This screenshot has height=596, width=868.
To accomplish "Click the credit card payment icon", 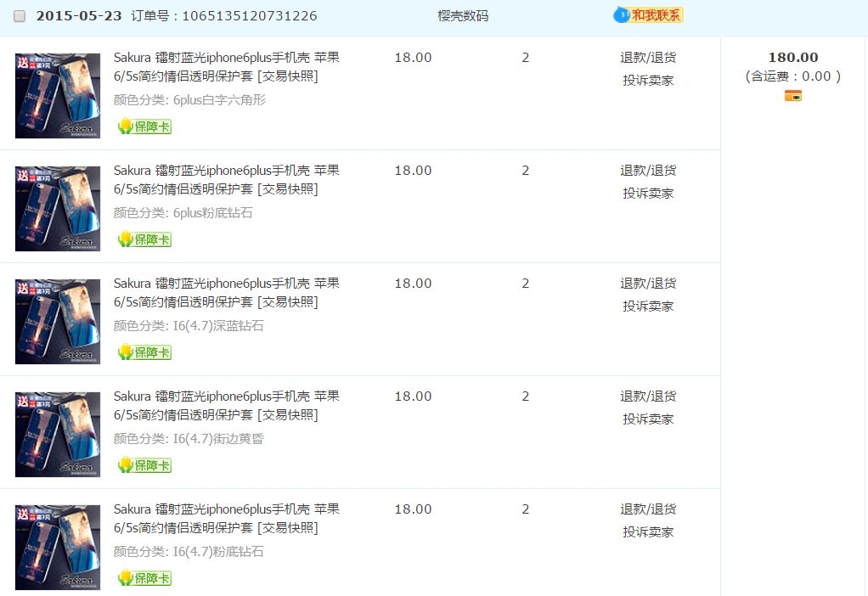I will click(792, 96).
